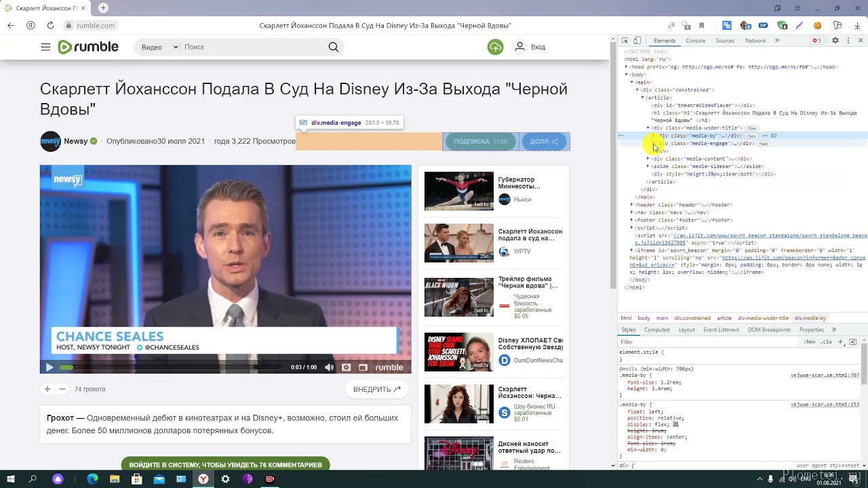
Task: Click the plus rumble vote button
Action: (x=47, y=389)
